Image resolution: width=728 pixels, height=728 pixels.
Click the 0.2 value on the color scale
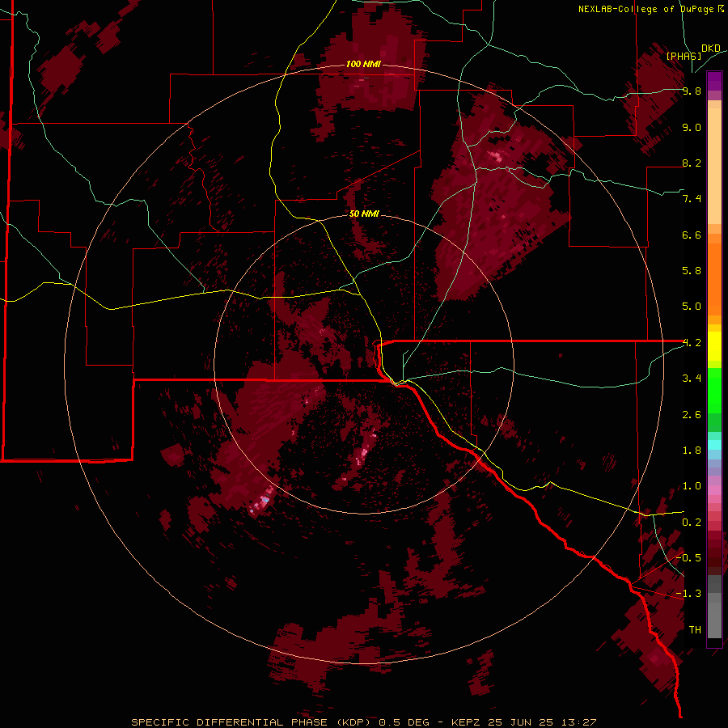click(x=692, y=523)
